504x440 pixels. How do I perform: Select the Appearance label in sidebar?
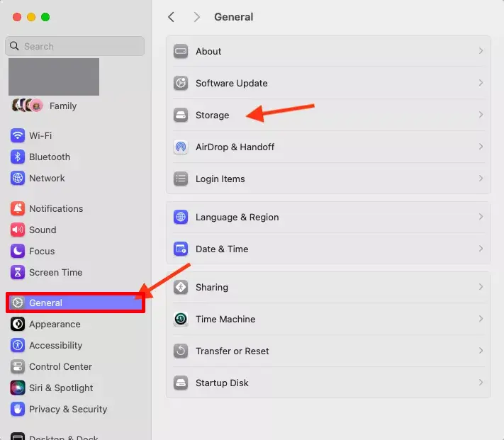click(55, 324)
